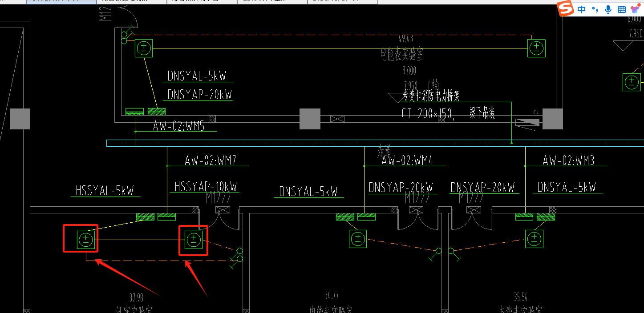Select the AW-02:WM4 circuit label
The height and width of the screenshot is (313, 644).
click(x=407, y=161)
